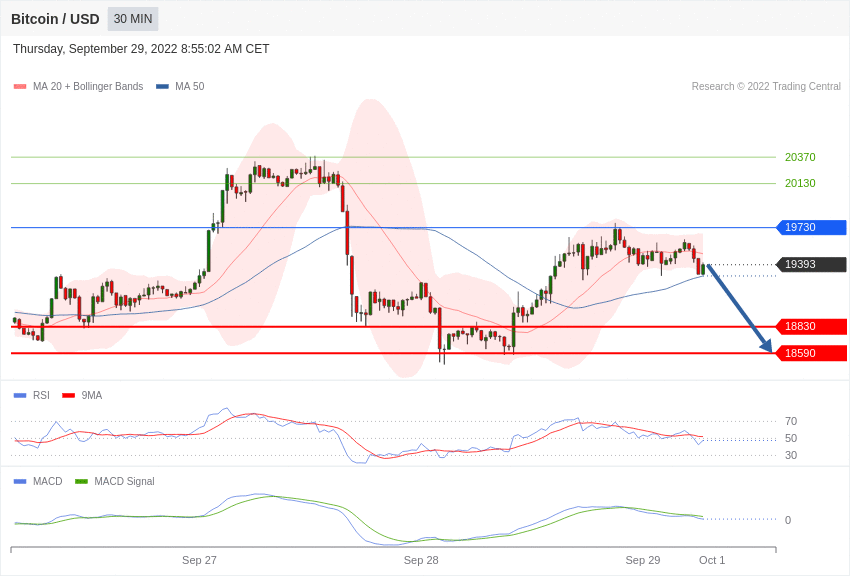Click the dark 19393 current price tag
This screenshot has height=576, width=850.
tap(812, 264)
